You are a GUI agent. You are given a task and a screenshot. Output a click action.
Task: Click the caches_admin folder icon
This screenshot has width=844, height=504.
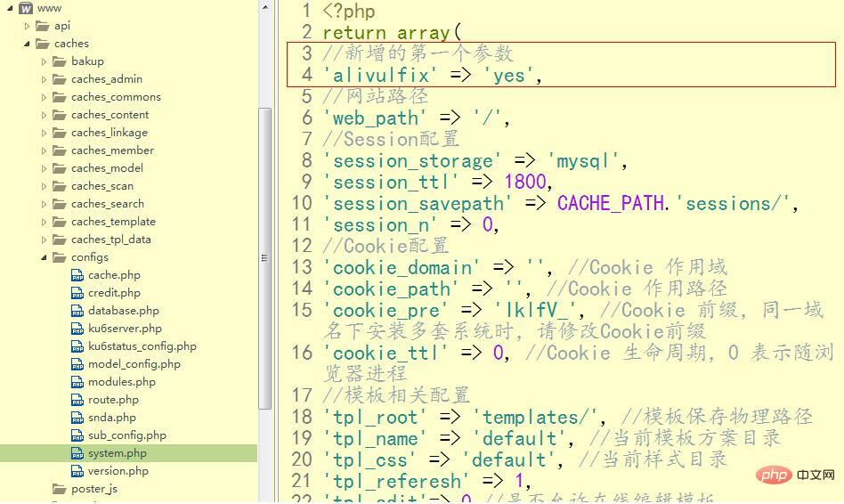point(60,79)
